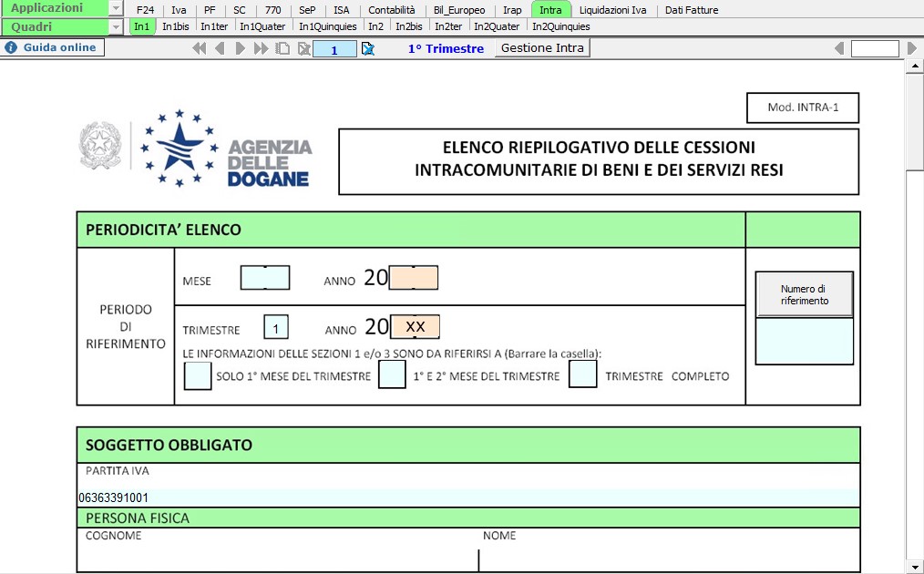Click the empty box between the toolbar arrows
The width and height of the screenshot is (924, 574).
(x=875, y=48)
